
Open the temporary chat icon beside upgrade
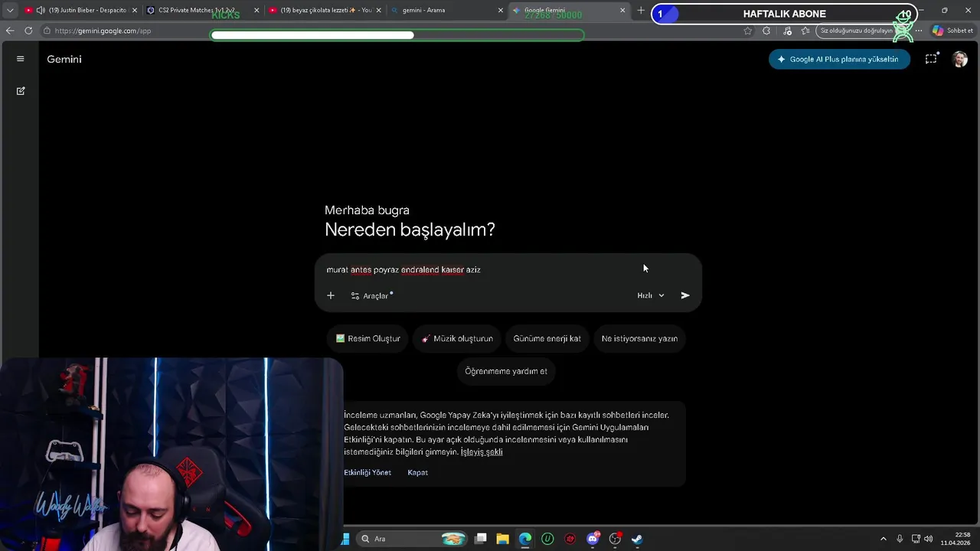tap(931, 59)
